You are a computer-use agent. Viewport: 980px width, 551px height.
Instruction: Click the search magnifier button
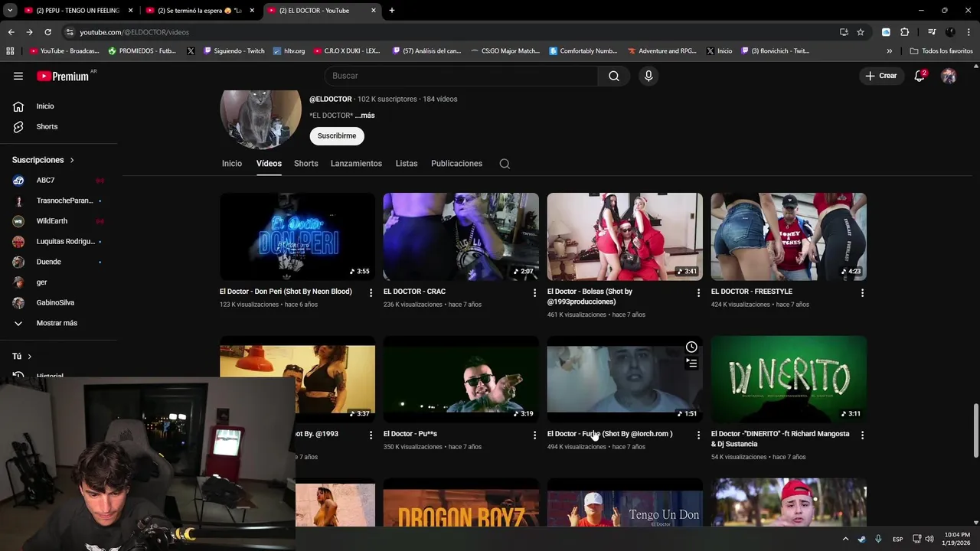[614, 76]
